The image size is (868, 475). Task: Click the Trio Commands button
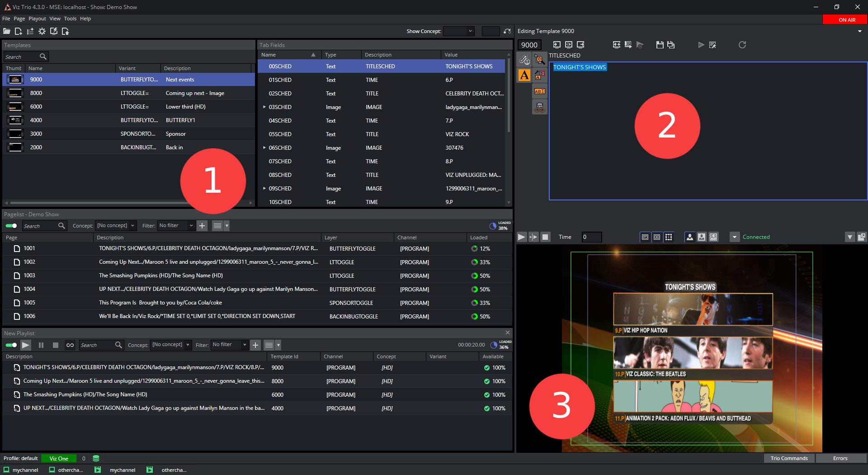(x=789, y=458)
